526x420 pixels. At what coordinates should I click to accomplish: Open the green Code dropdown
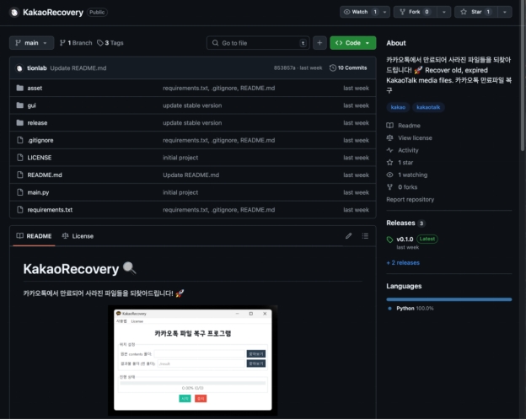352,42
